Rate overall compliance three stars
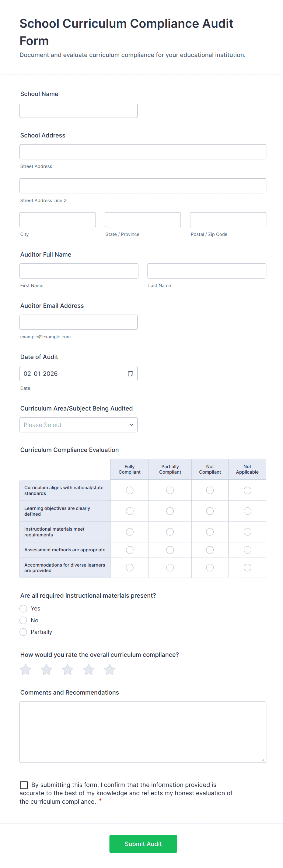283x868 pixels. coord(68,670)
